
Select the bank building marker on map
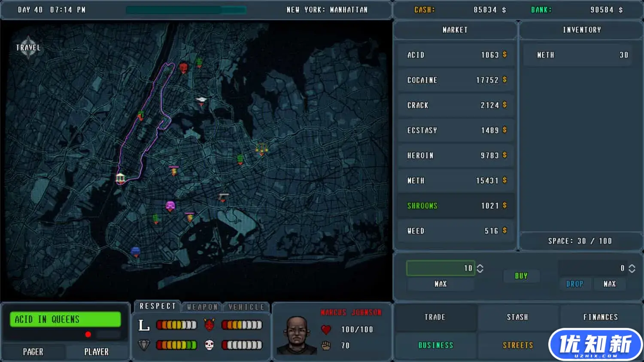click(x=120, y=178)
